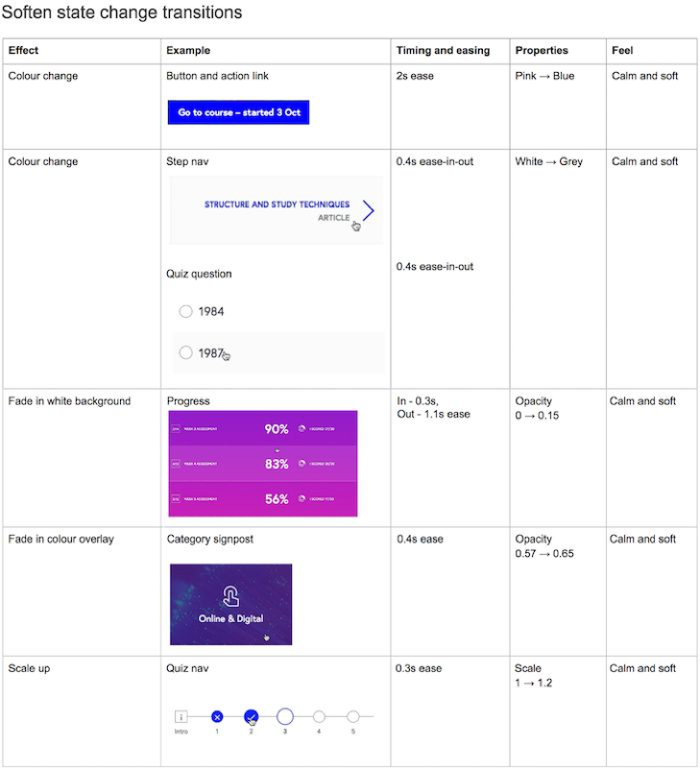700x770 pixels.
Task: Click the 83% progress row
Action: coord(263,464)
